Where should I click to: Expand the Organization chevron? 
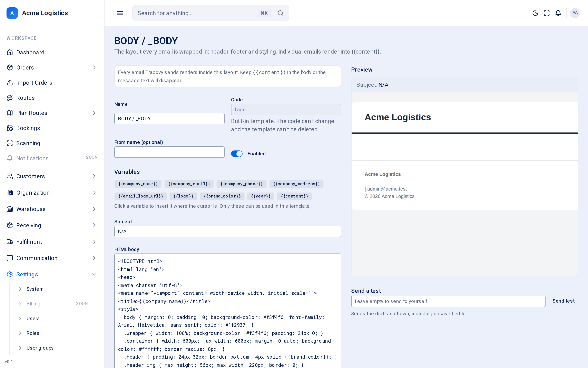tap(94, 193)
